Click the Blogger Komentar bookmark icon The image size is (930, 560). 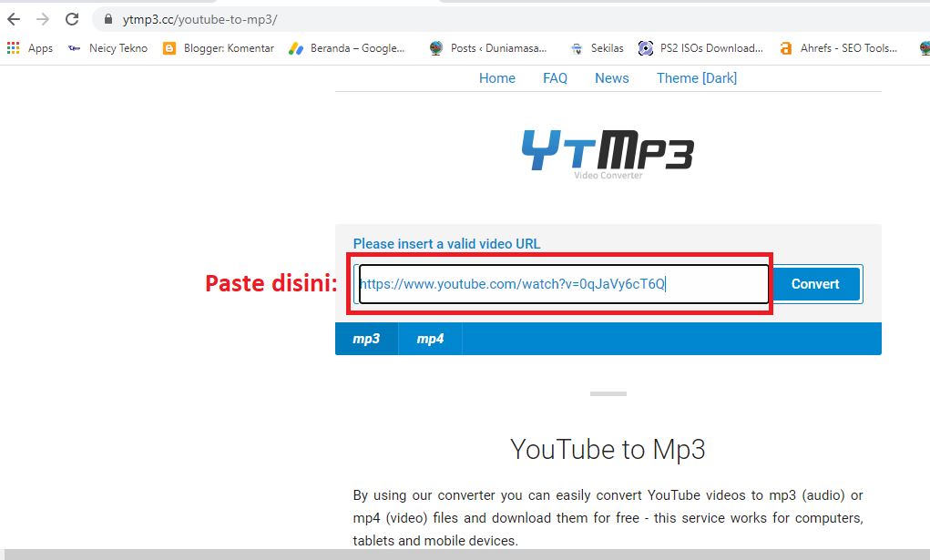pos(169,48)
